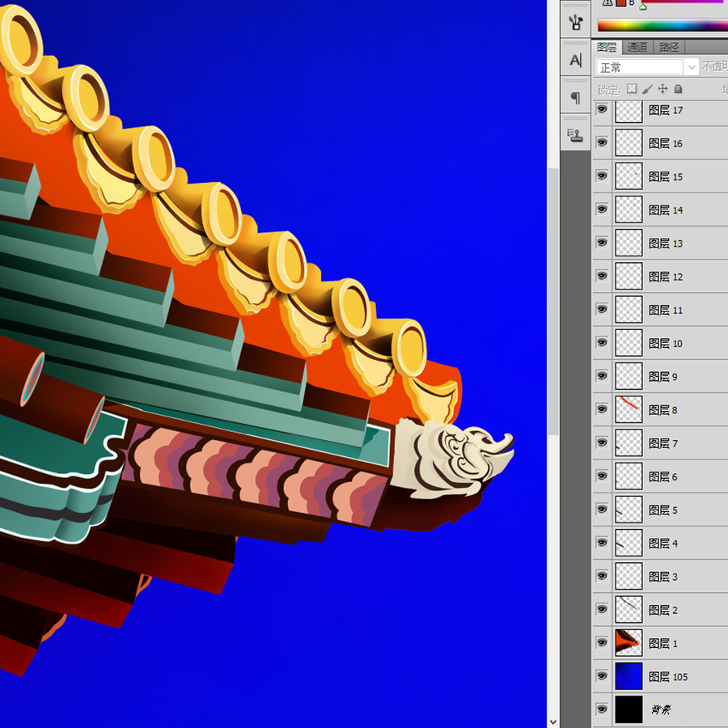728x728 pixels.
Task: Toggle visibility of 图层 105
Action: [x=602, y=676]
